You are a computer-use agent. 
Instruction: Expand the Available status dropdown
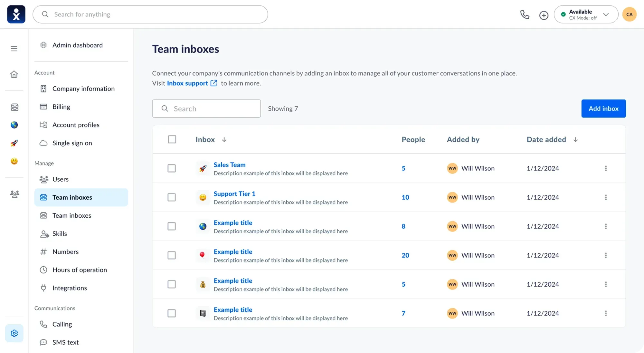pos(606,14)
